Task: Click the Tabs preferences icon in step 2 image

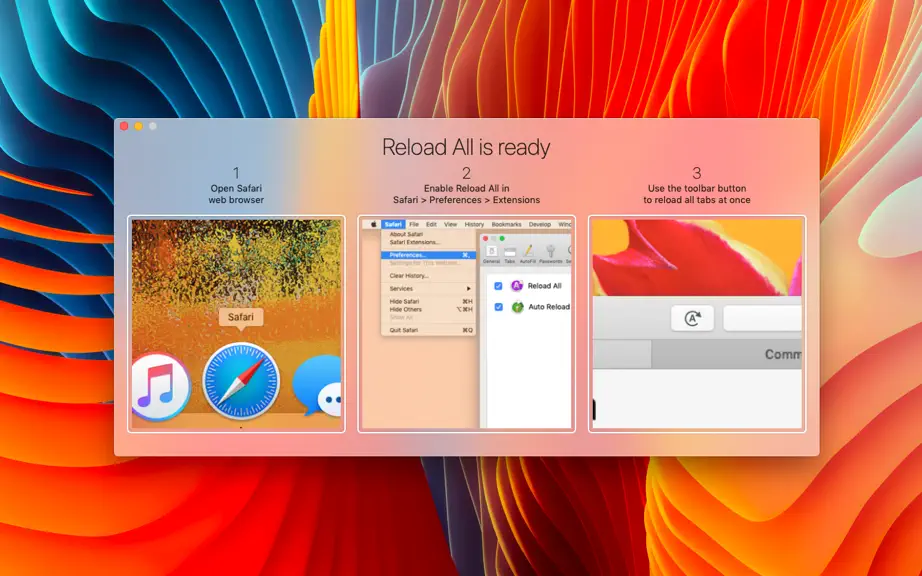Action: 510,253
